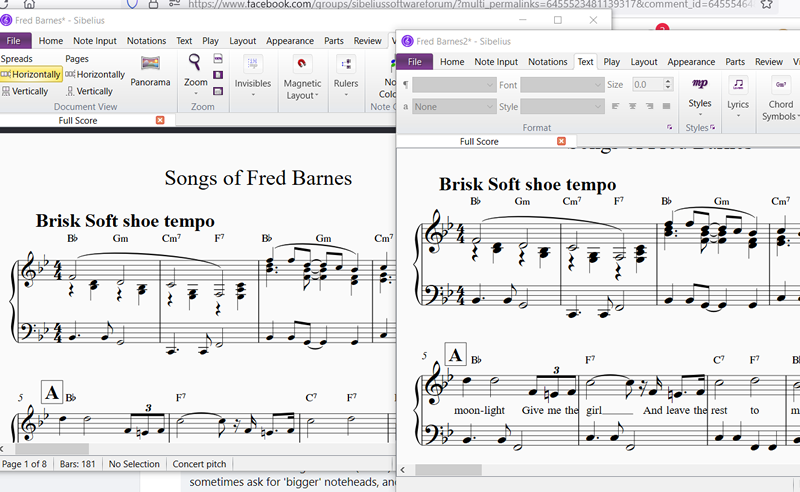
Task: Click the Magnetic Layout magnet icon
Action: pos(302,64)
